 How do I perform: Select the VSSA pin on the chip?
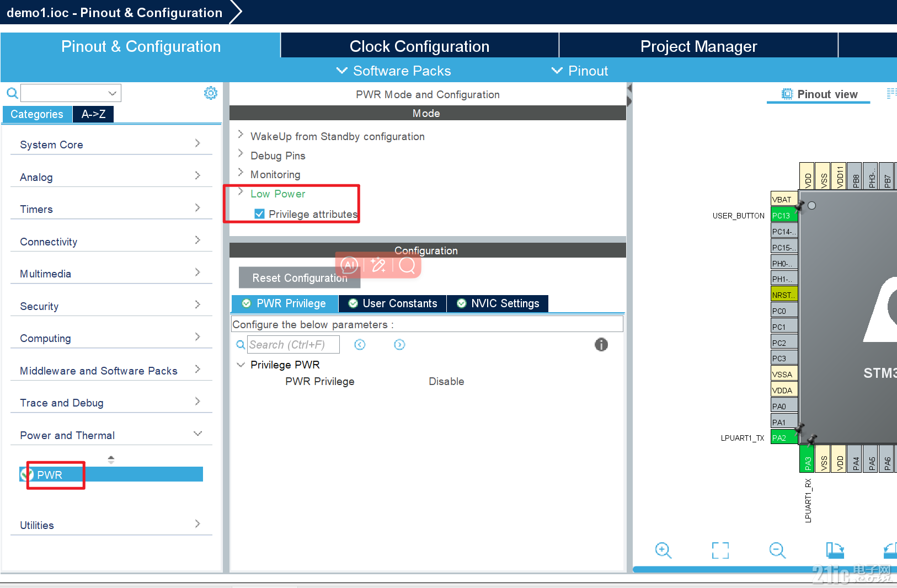point(784,374)
